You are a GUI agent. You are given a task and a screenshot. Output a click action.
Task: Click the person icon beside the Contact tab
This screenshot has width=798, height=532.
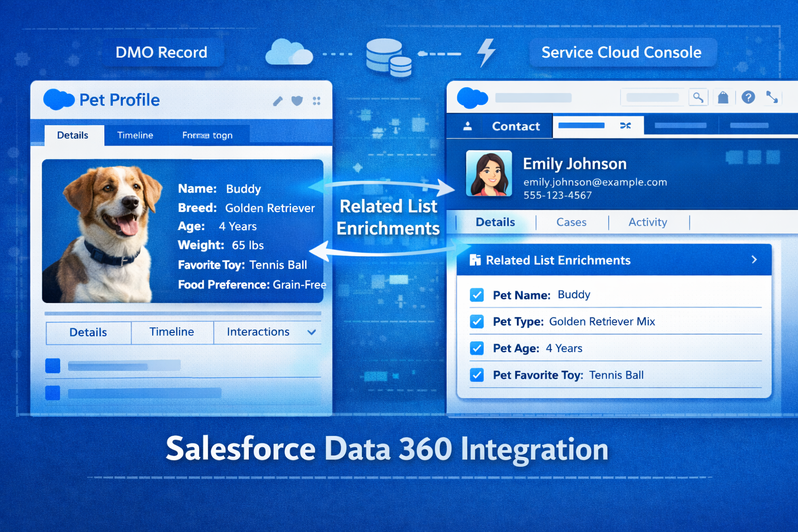click(467, 126)
